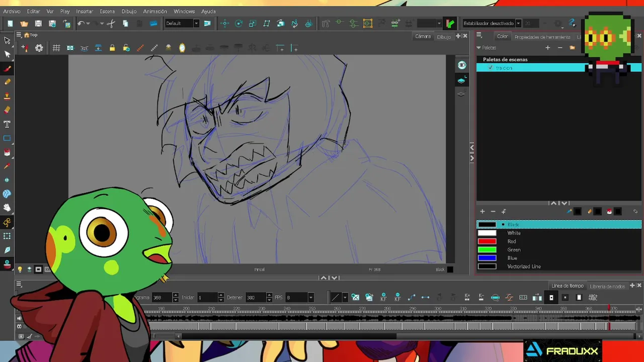This screenshot has width=644, height=362.
Task: Toggle the safe area icon in camera toolbar
Action: [70, 48]
